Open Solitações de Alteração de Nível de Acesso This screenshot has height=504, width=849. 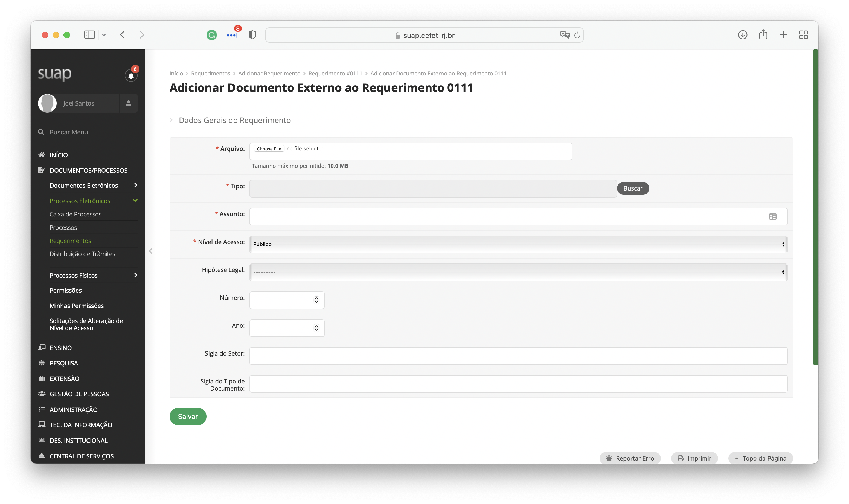86,324
